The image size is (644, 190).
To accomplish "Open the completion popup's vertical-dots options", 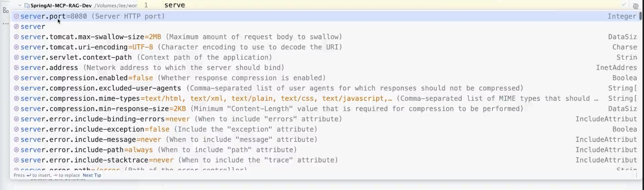I will coord(636,175).
